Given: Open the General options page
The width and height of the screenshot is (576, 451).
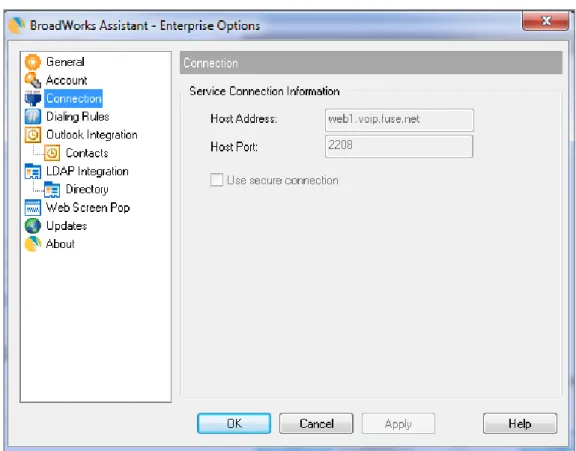Looking at the screenshot, I should 65,62.
